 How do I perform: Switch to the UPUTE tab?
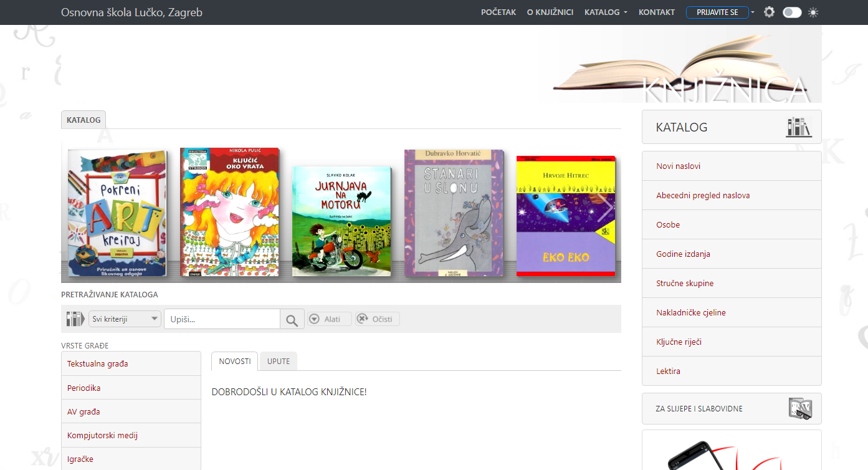279,361
